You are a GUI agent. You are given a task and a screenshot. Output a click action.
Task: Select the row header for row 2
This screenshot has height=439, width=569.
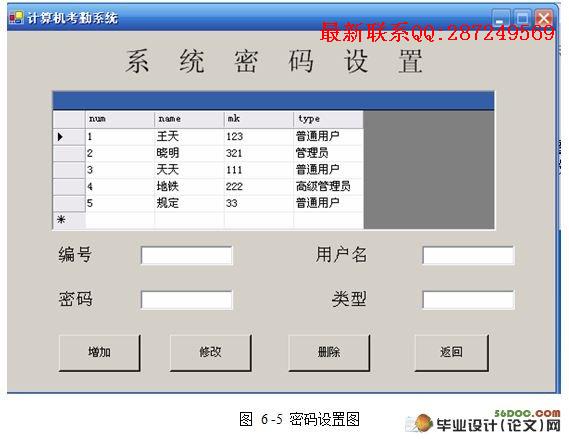[x=69, y=153]
